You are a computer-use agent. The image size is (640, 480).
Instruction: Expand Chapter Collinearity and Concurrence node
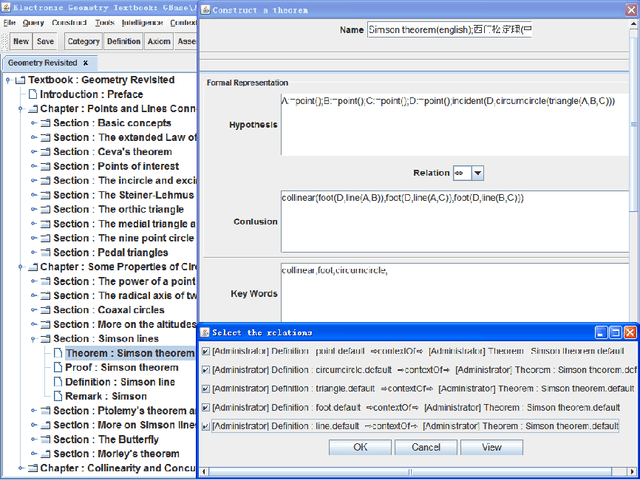tap(20, 468)
